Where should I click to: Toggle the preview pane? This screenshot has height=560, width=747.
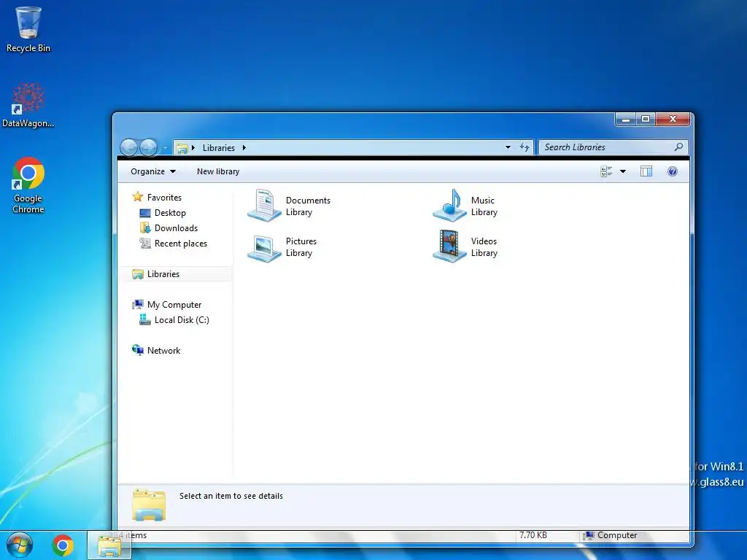(646, 171)
